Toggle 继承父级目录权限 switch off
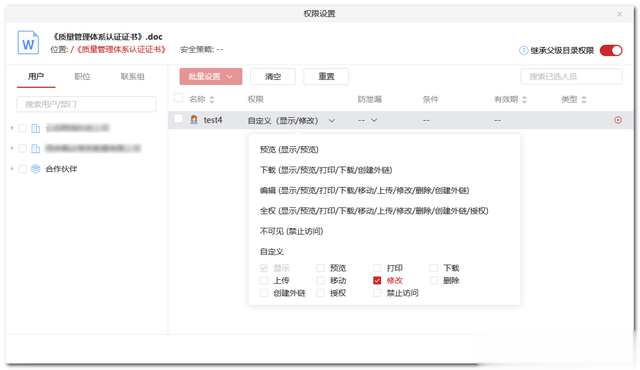Viewport: 640px width, 370px height. click(611, 50)
